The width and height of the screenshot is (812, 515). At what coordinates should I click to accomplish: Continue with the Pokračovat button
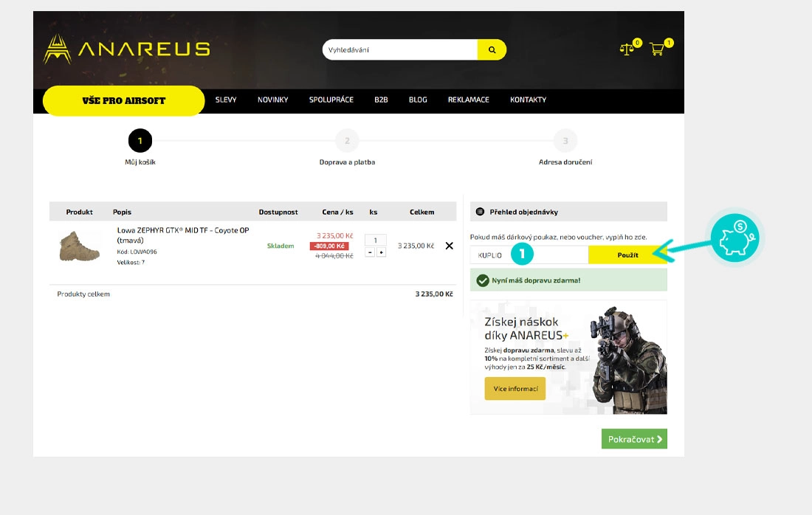(x=634, y=439)
